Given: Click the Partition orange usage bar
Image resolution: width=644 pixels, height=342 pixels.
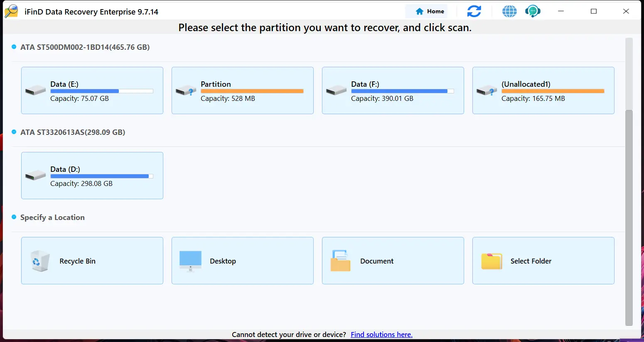Looking at the screenshot, I should [x=252, y=91].
